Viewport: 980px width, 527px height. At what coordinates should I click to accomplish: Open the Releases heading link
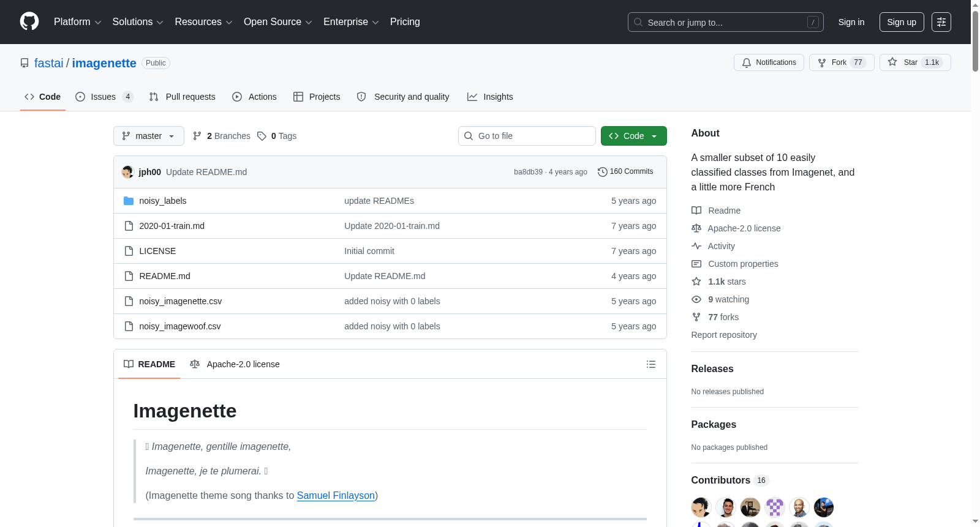(x=712, y=368)
